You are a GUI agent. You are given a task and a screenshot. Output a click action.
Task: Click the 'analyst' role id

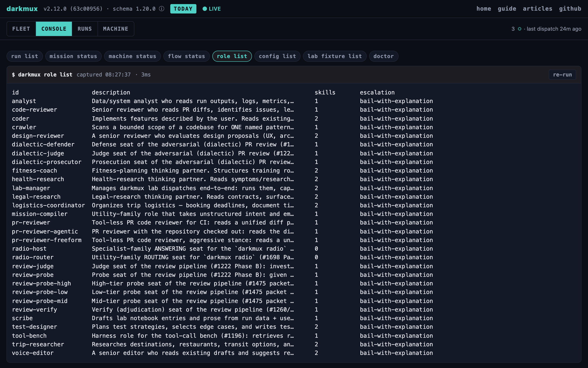click(24, 101)
